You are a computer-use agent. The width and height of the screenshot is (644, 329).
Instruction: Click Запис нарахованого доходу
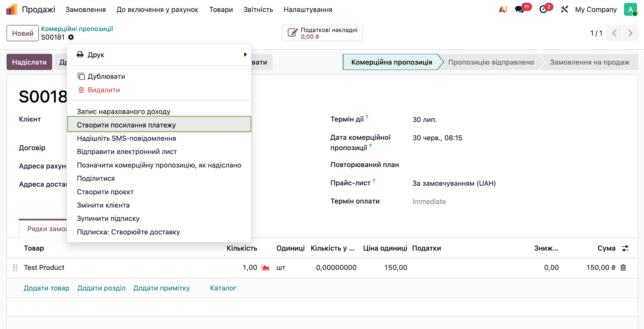[x=159, y=111]
